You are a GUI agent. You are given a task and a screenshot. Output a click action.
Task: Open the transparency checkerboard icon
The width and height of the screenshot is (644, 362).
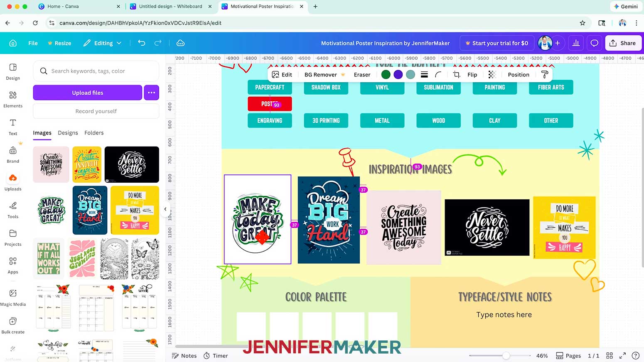[492, 75]
